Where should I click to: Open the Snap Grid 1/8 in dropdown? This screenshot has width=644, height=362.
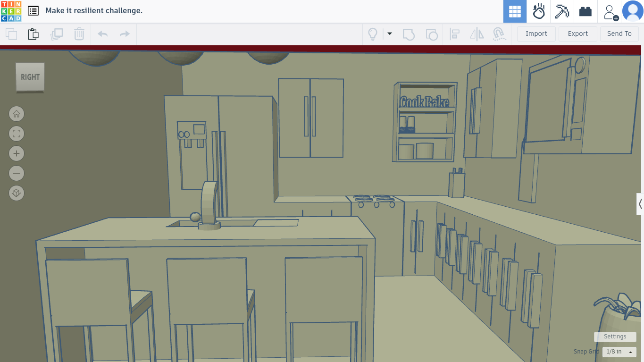(x=619, y=352)
